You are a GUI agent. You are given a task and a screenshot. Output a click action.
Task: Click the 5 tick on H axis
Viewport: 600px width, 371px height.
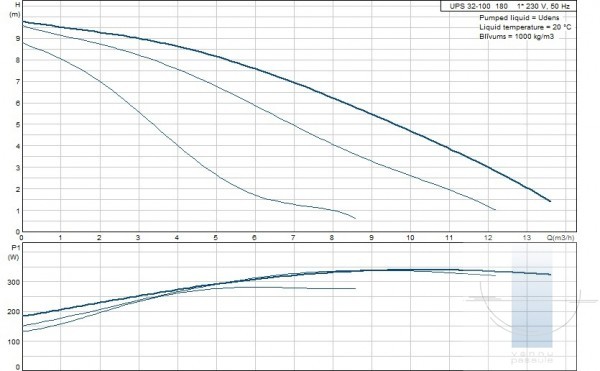pyautogui.click(x=18, y=125)
